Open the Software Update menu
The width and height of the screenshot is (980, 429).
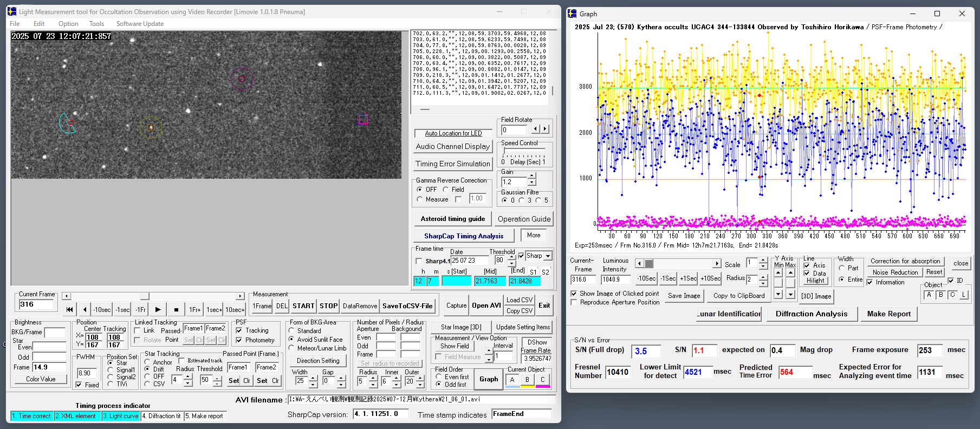140,24
